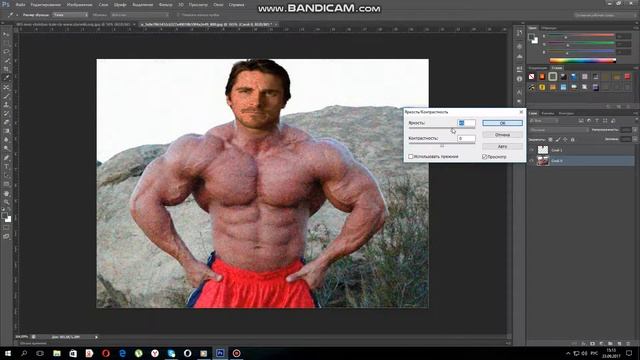Viewport: 640px width, 360px height.
Task: Select the Eyedropper tool in the toolbox
Action: (x=6, y=78)
